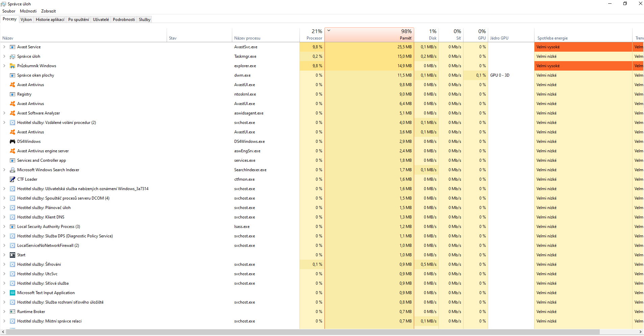Click the Microsoft Windows Search Indexer icon

click(x=13, y=170)
